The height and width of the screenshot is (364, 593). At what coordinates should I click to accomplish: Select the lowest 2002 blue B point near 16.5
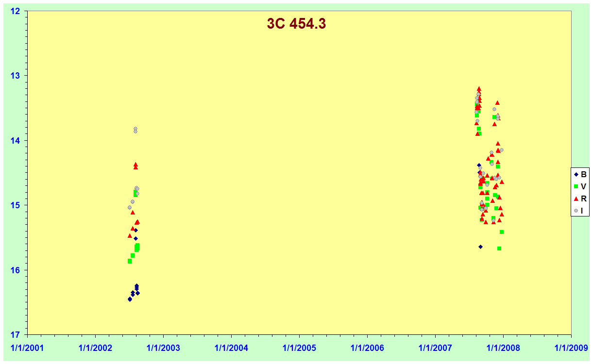click(x=130, y=299)
